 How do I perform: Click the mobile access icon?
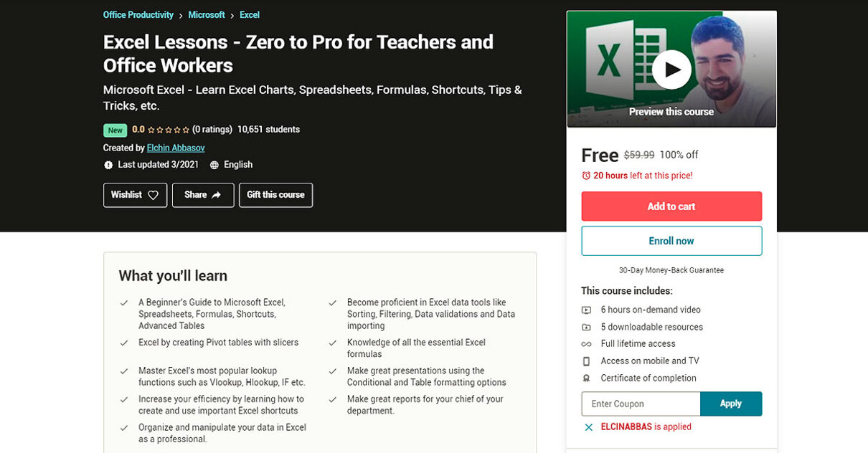586,361
